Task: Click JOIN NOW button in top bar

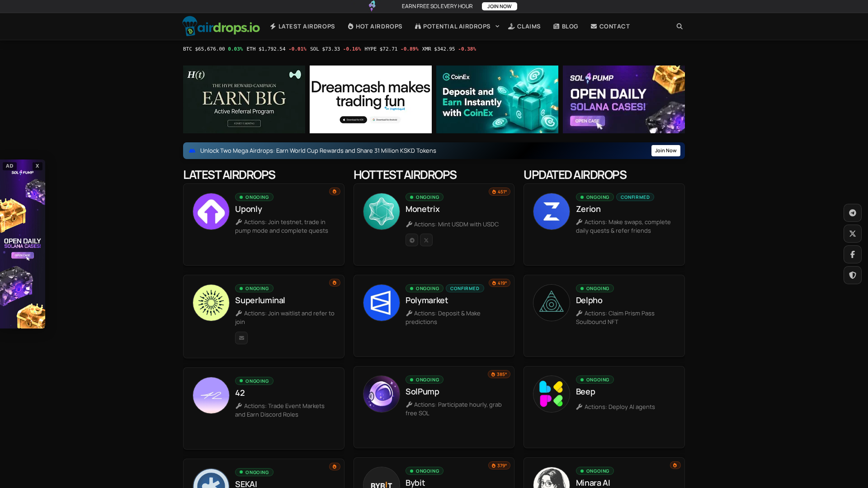Action: point(499,6)
